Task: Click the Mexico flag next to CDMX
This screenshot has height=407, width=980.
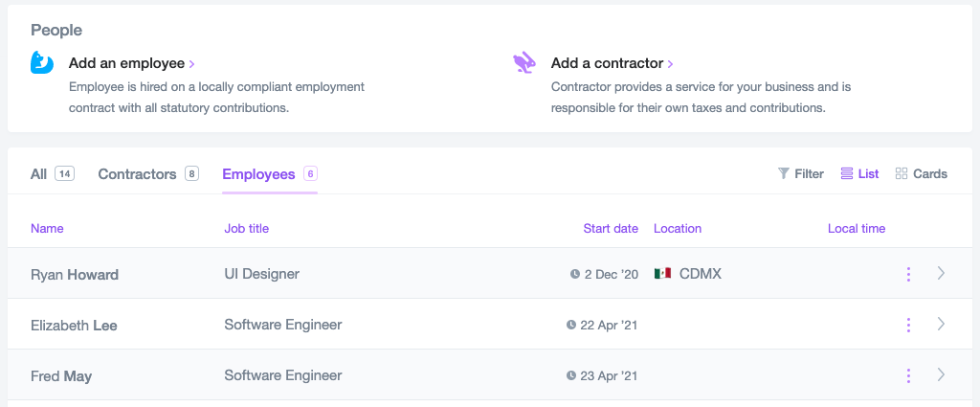Action: coord(662,274)
